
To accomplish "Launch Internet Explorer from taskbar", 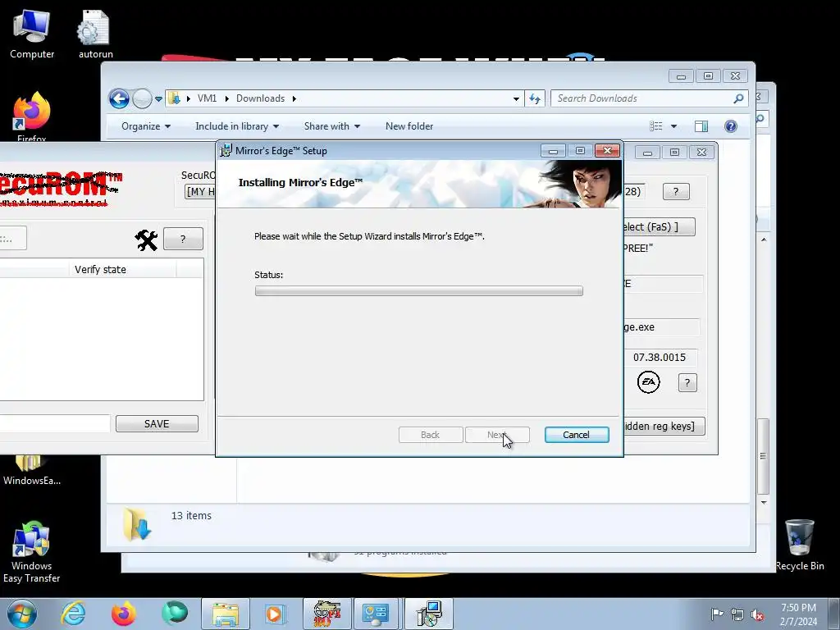I will click(x=72, y=614).
